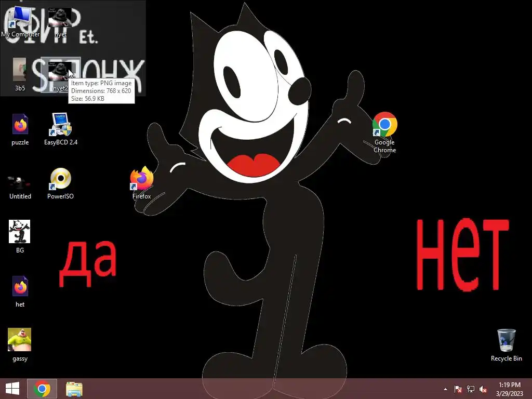This screenshot has width=532, height=399.
Task: Open the network status tray icon
Action: (471, 389)
